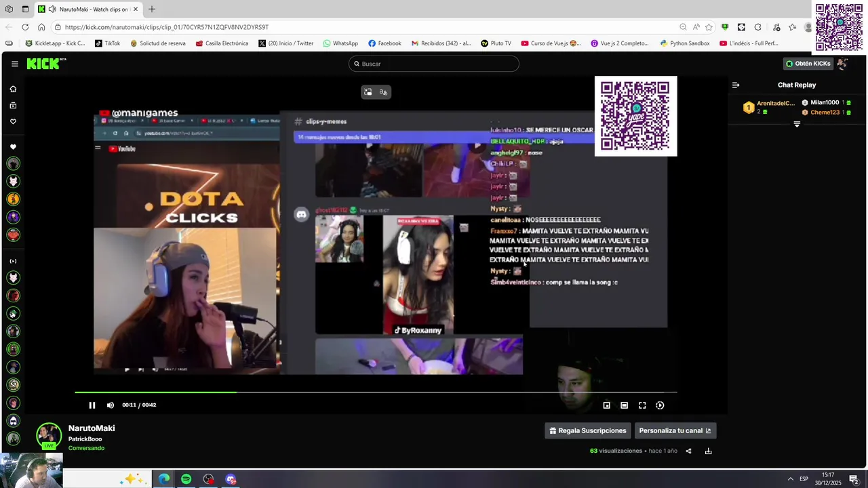This screenshot has height=488, width=868.
Task: Click ArenitadelC... top gifter name
Action: click(776, 103)
